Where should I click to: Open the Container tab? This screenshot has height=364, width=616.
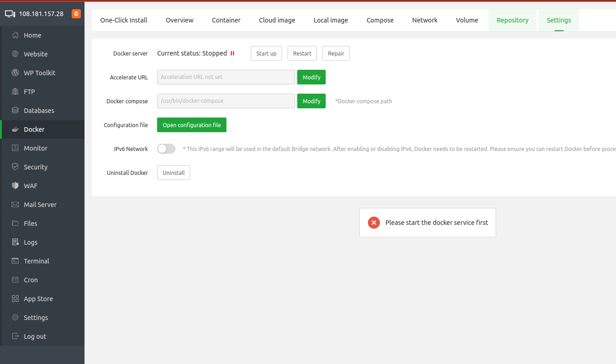click(226, 20)
